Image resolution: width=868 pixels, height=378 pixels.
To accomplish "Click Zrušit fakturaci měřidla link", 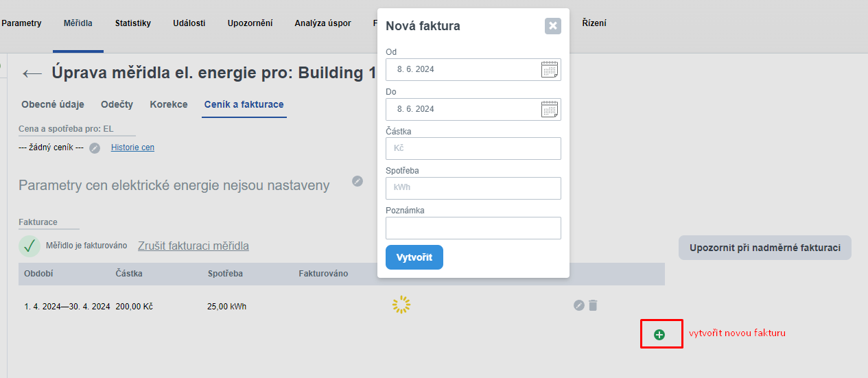I will click(193, 246).
